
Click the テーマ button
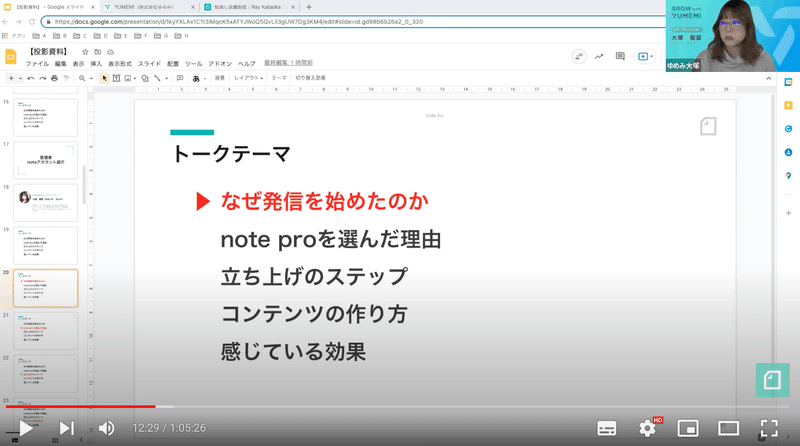[x=279, y=78]
